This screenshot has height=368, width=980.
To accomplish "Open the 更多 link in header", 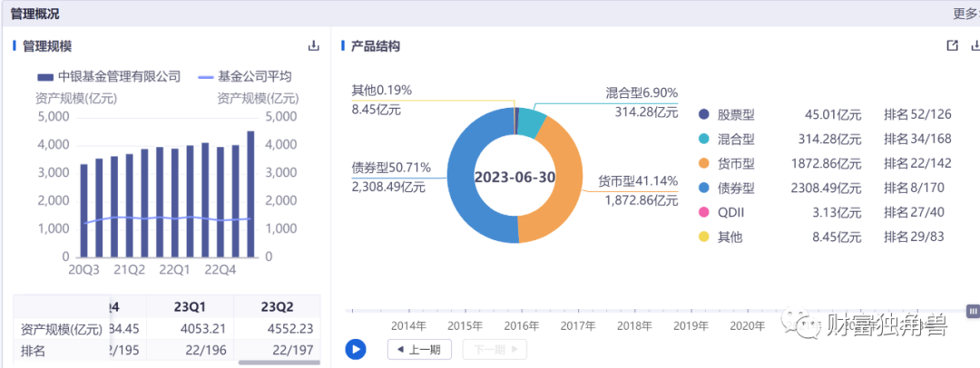I will [x=965, y=14].
